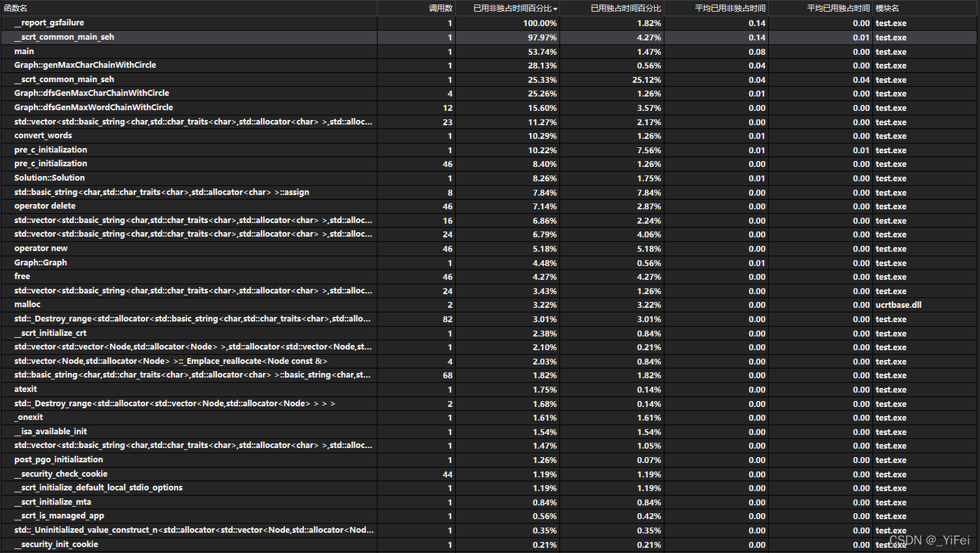Image resolution: width=980 pixels, height=553 pixels.
Task: Select the _Emplace_reallocate<Node const &> row
Action: [490, 361]
